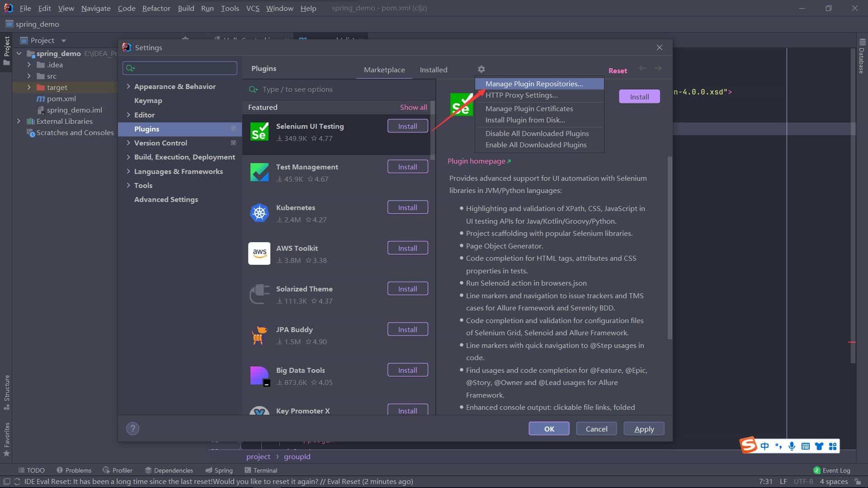Select Enable All Downloaded Plugins

539,145
